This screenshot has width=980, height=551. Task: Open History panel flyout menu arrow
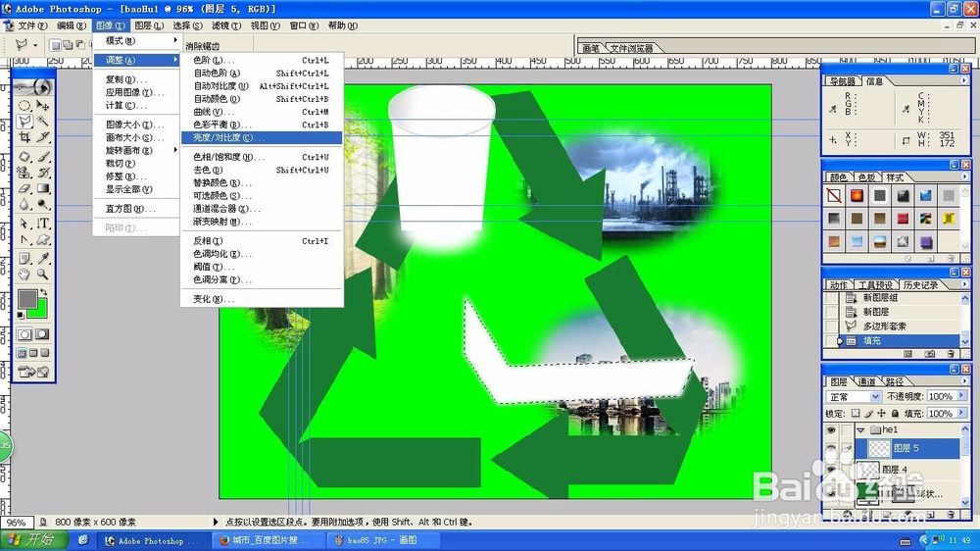point(962,284)
